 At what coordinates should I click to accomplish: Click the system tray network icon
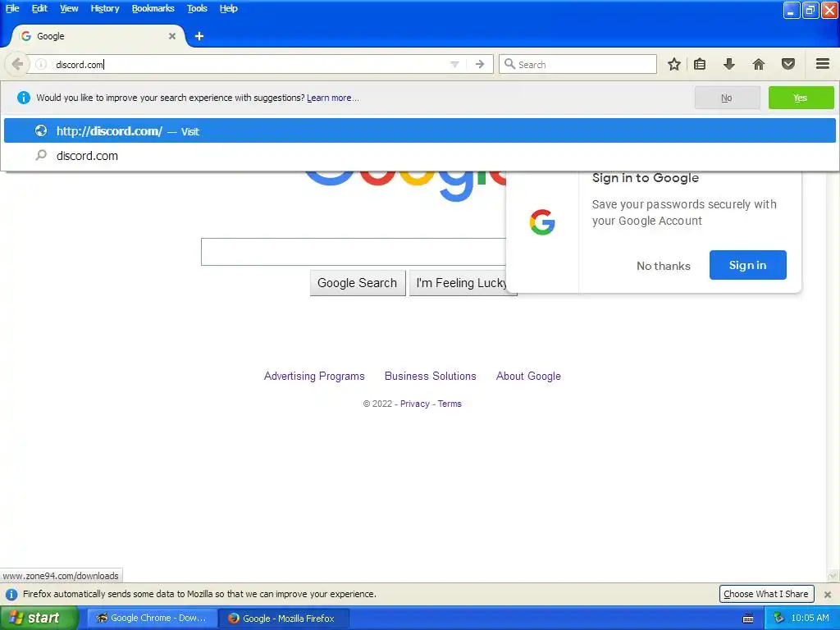tap(778, 619)
